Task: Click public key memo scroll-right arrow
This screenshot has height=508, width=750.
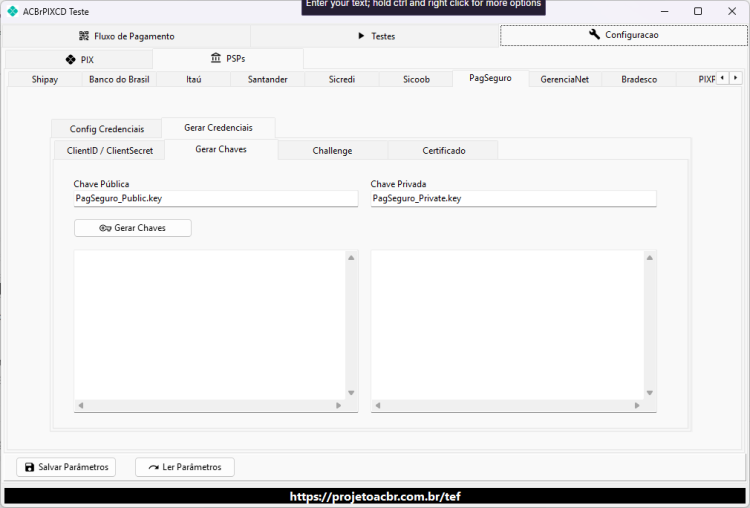Action: pos(339,406)
